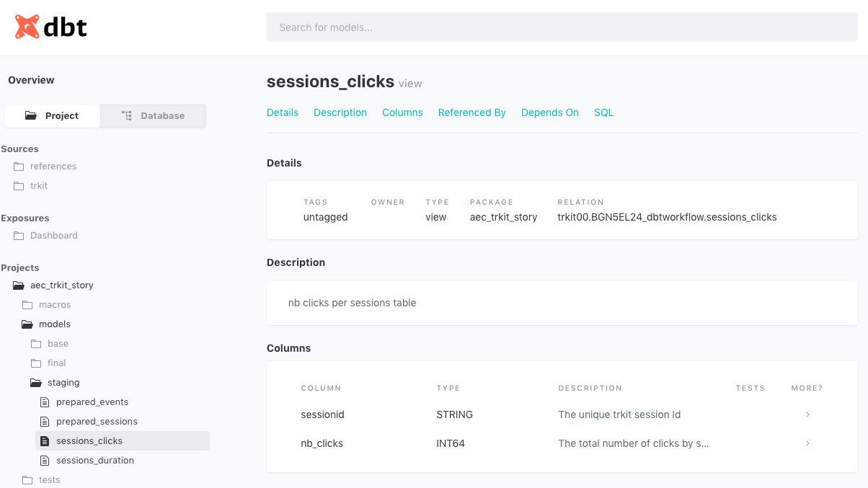The width and height of the screenshot is (868, 488).
Task: Collapse the aec_trkit_story project folder
Action: click(19, 285)
